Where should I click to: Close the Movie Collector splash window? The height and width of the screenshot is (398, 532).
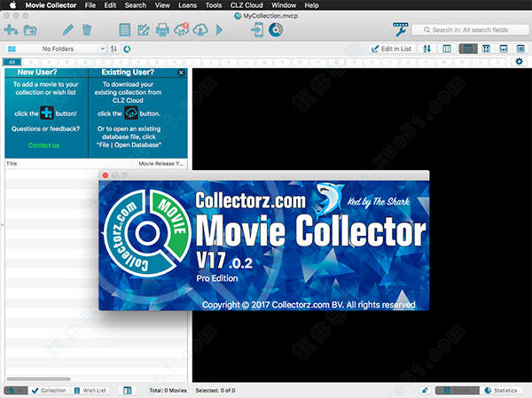106,176
